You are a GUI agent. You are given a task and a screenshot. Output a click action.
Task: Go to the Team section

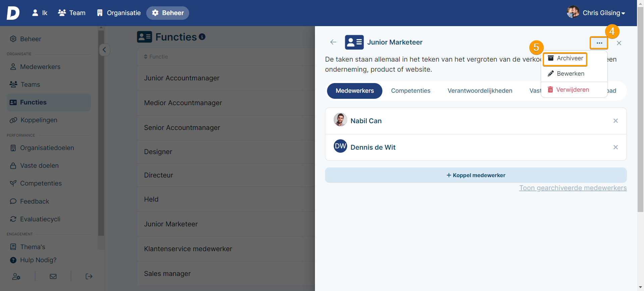(x=72, y=13)
